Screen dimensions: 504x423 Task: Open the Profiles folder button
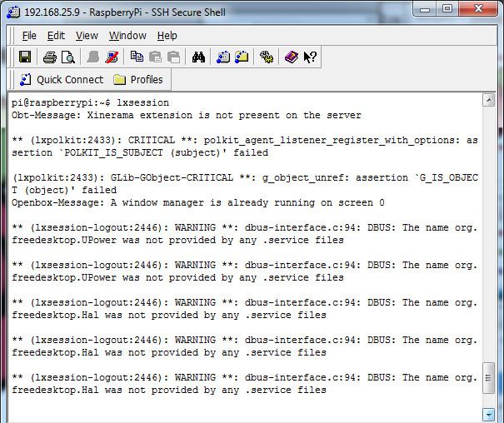point(138,79)
